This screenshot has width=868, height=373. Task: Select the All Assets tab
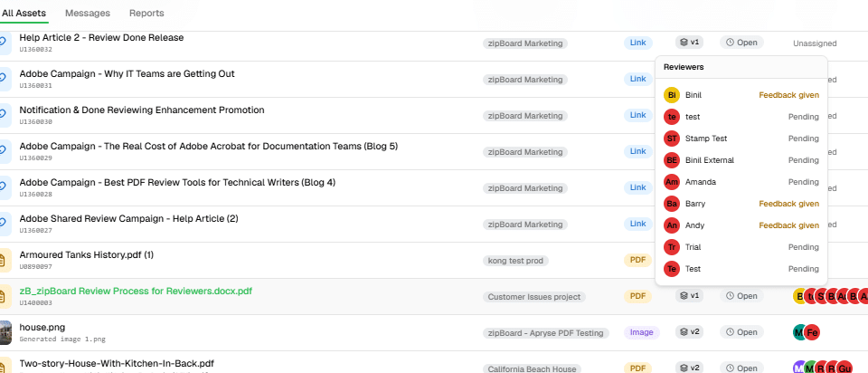pyautogui.click(x=24, y=13)
